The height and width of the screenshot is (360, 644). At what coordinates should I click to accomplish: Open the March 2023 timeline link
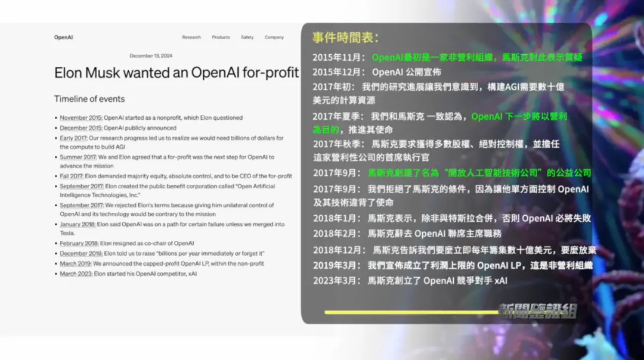(76, 274)
